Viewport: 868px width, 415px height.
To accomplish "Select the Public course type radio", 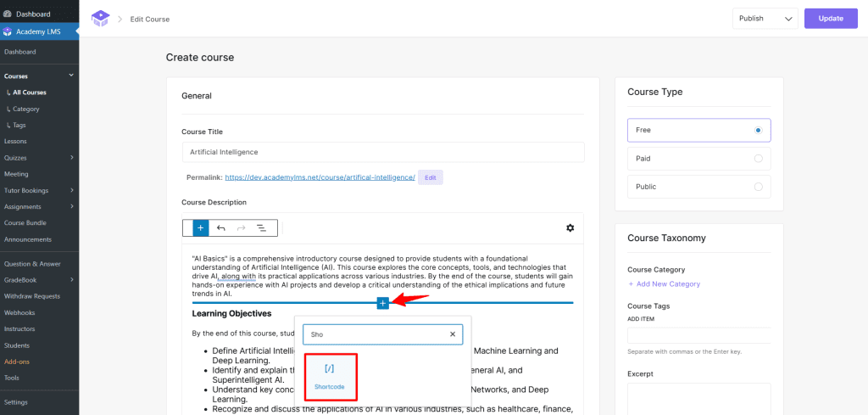I will pos(758,187).
